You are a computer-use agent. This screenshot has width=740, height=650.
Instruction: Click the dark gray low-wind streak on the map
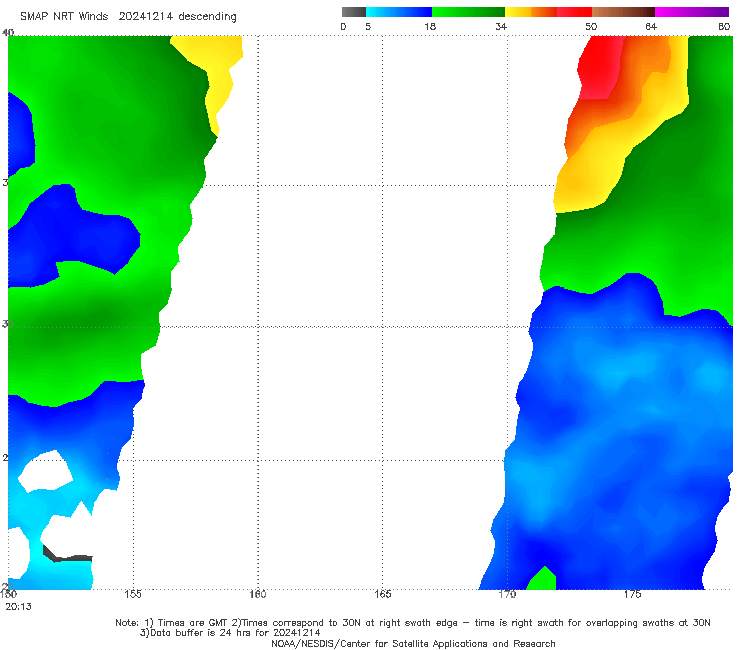[x=66, y=555]
